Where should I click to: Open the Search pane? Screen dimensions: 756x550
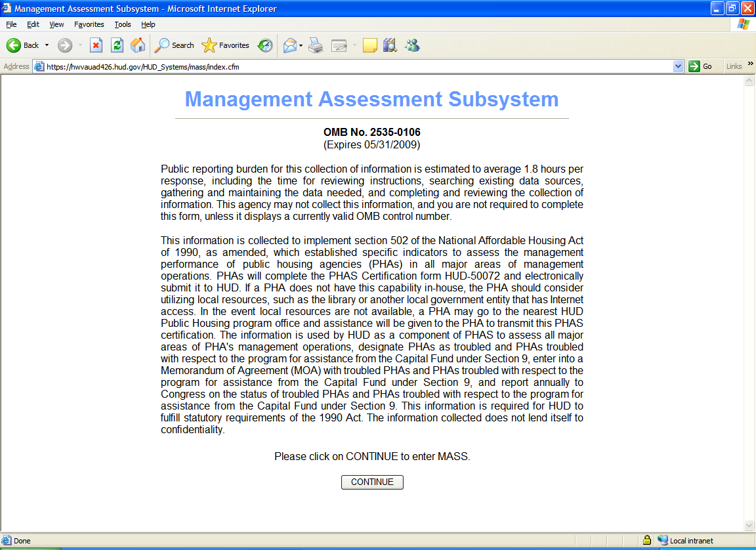[174, 45]
